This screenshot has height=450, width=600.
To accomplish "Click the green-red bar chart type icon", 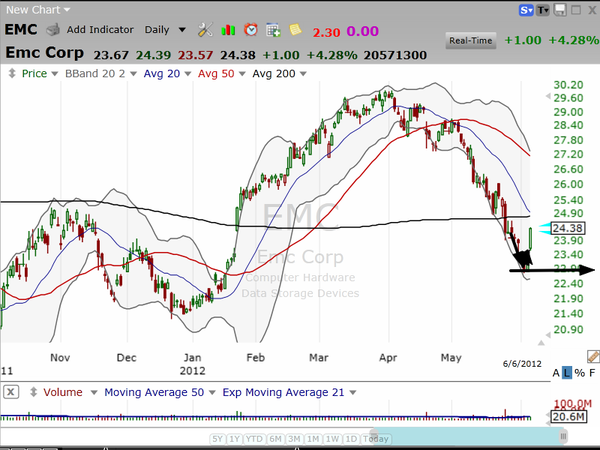I will (x=228, y=30).
